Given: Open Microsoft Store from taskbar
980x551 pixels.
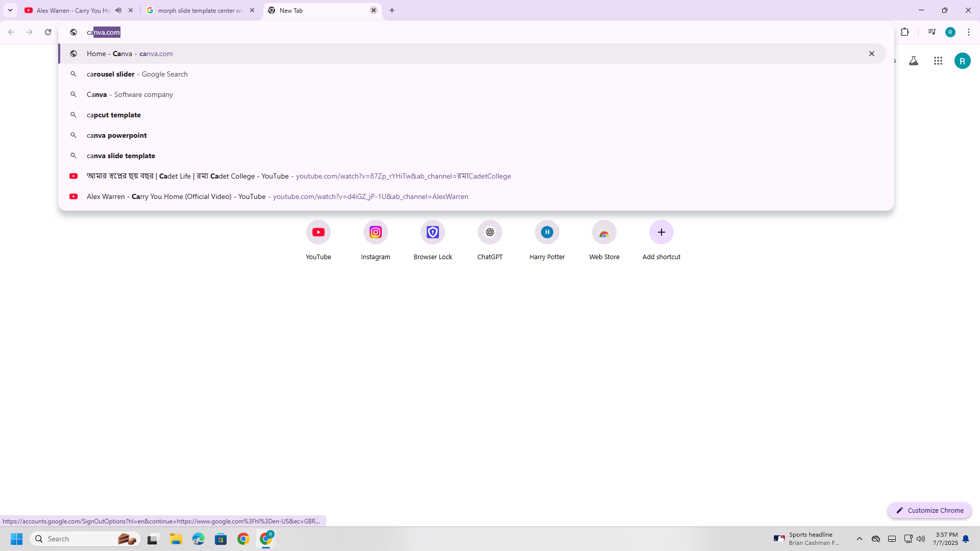Looking at the screenshot, I should pyautogui.click(x=221, y=539).
